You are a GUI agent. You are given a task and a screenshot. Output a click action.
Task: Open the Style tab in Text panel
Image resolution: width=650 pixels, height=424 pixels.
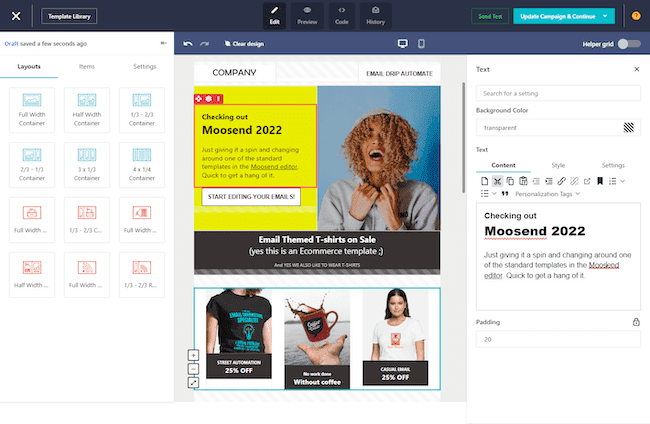558,165
